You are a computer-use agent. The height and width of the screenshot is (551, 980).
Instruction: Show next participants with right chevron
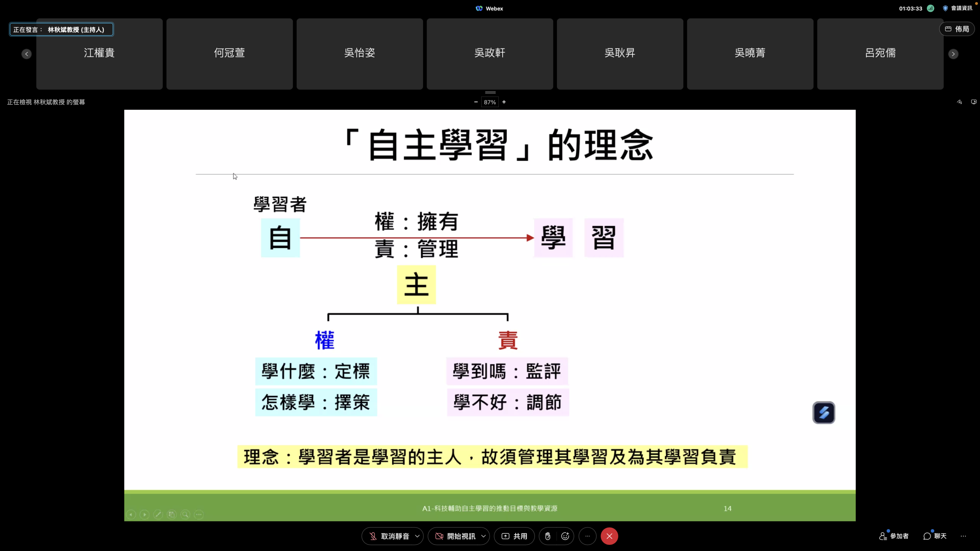point(953,54)
